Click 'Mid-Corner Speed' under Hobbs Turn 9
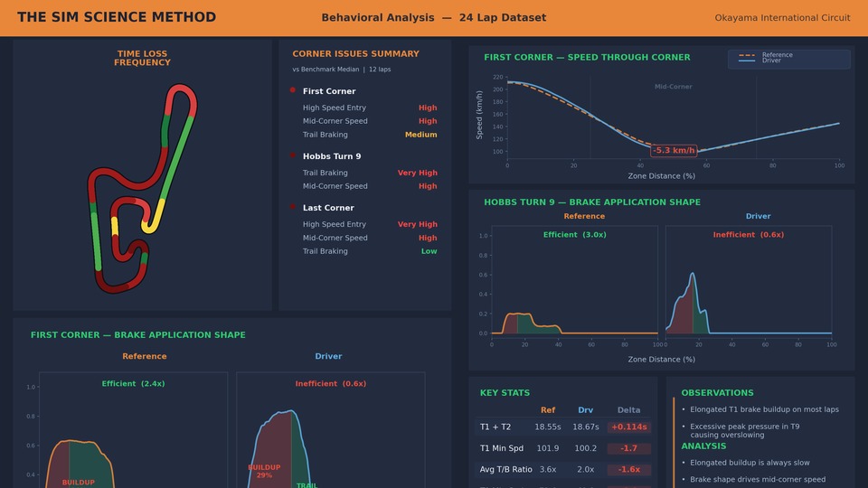Viewport: 868px width, 488px height. point(335,186)
